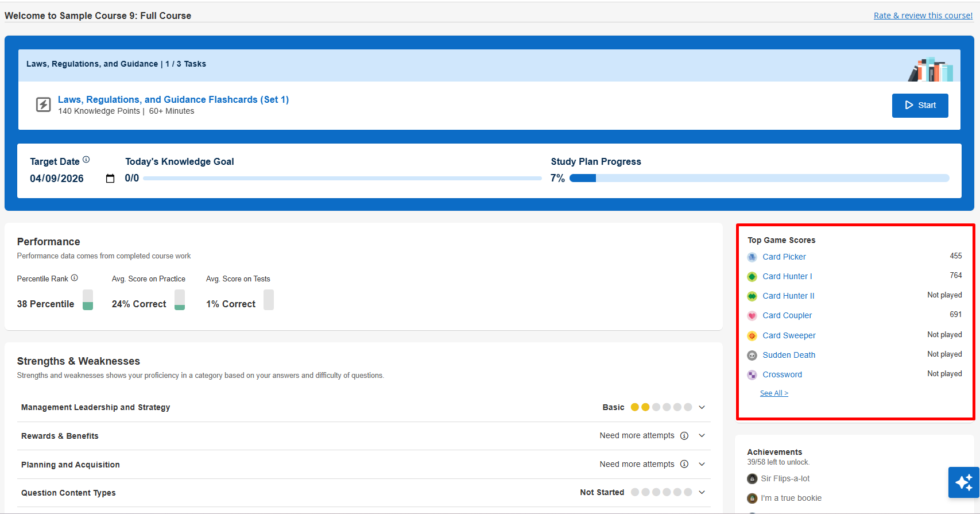
Task: Click the Sir Flips-a-lot achievement name
Action: coord(785,478)
